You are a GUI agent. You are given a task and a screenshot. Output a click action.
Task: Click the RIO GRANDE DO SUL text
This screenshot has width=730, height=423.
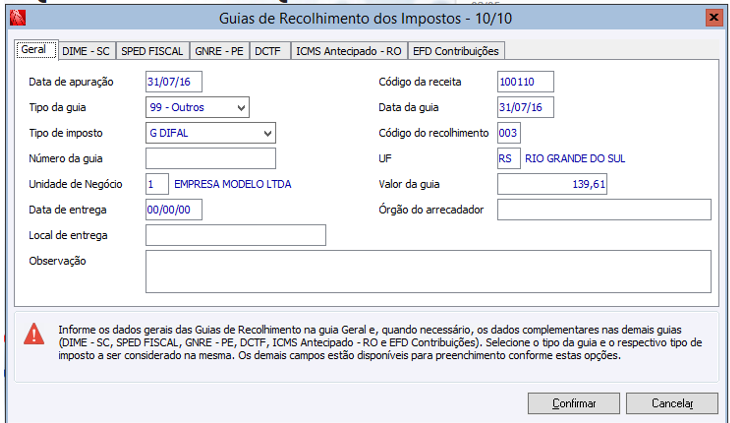575,159
